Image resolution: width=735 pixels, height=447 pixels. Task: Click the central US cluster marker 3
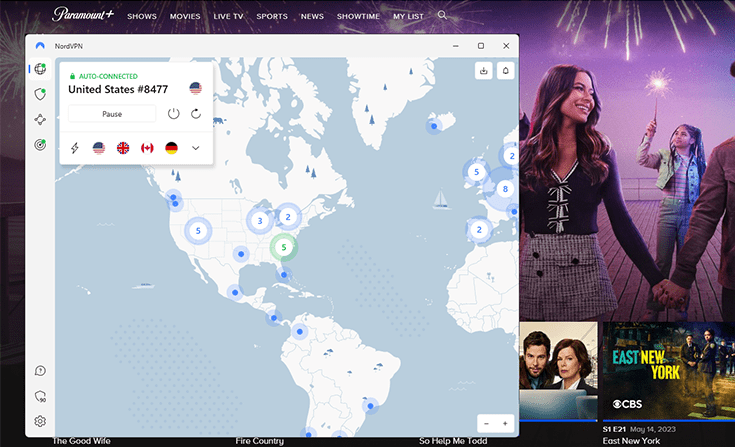[260, 220]
